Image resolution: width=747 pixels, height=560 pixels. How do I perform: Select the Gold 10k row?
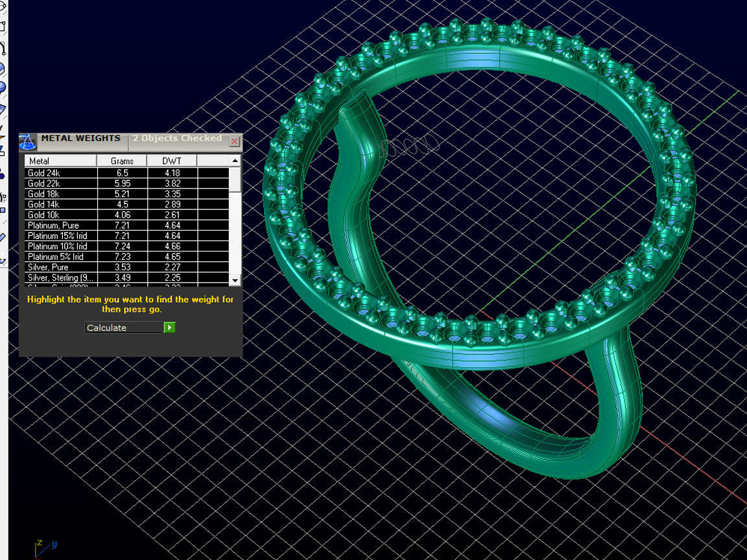(126, 215)
